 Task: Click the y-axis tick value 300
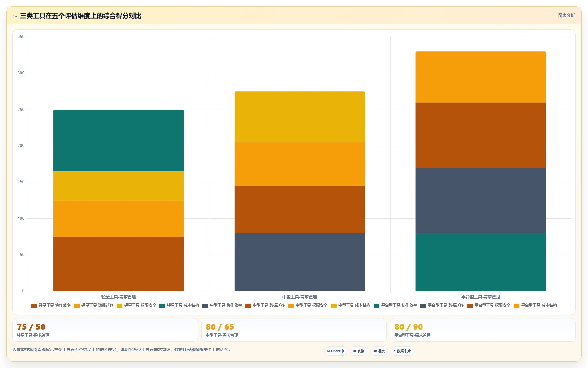(x=21, y=73)
